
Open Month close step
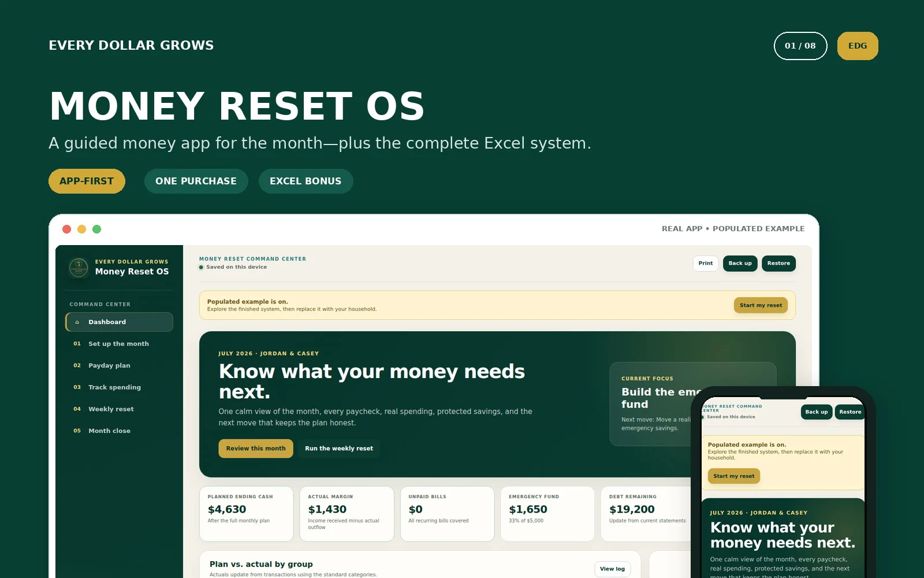tap(119, 431)
